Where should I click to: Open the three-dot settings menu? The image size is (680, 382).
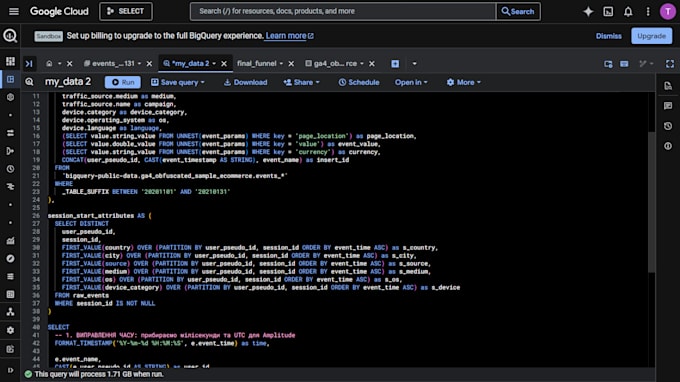[648, 12]
